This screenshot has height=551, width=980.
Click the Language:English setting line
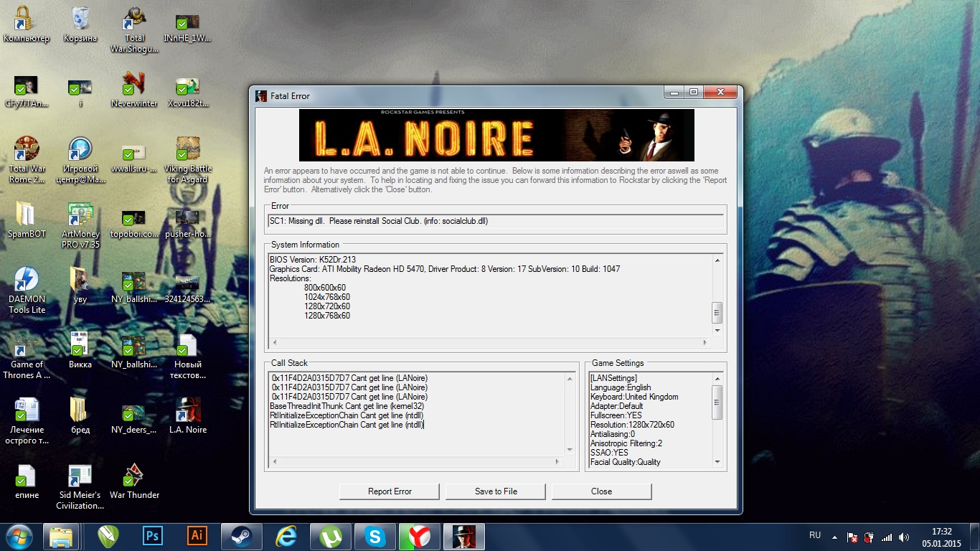pyautogui.click(x=621, y=387)
